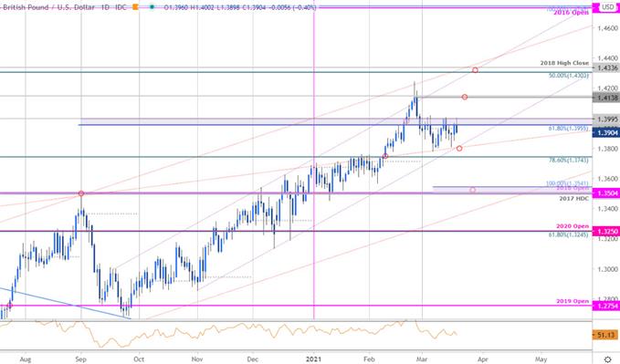Click the IDC data source label
This screenshot has height=364, width=620.
tap(120, 7)
